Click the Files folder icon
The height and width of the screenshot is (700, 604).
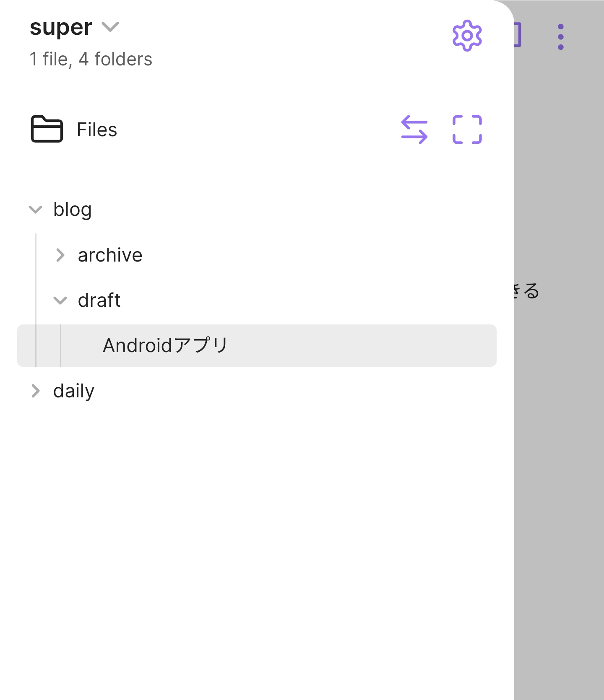47,129
